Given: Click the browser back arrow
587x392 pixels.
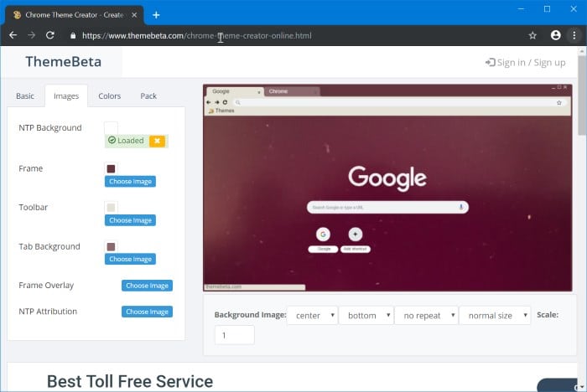Looking at the screenshot, I should [x=13, y=35].
